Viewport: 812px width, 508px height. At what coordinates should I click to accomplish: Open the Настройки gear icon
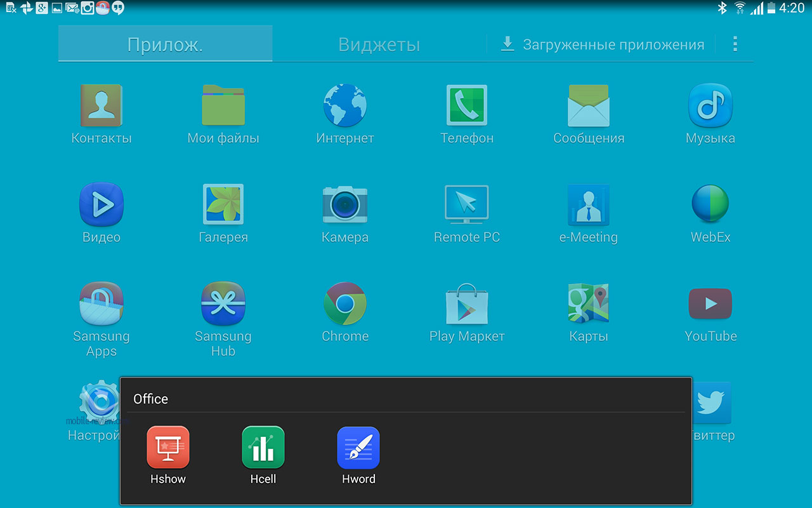pos(99,403)
